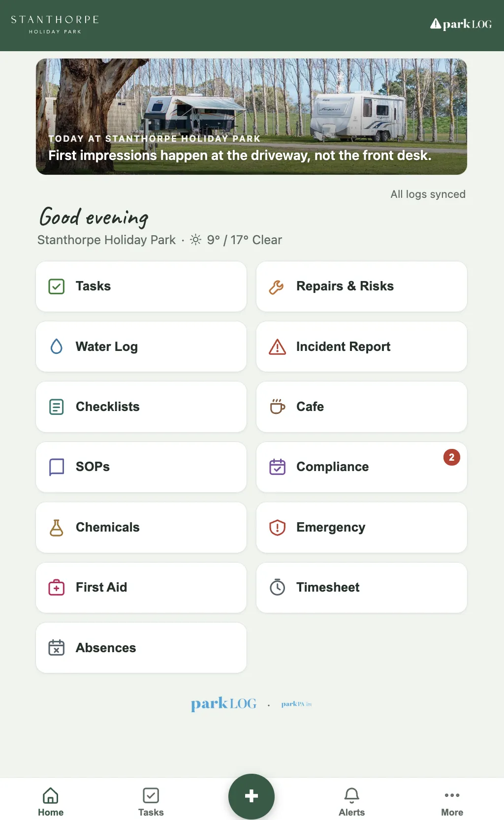Open the More menu tab
This screenshot has width=504, height=820.
click(452, 802)
